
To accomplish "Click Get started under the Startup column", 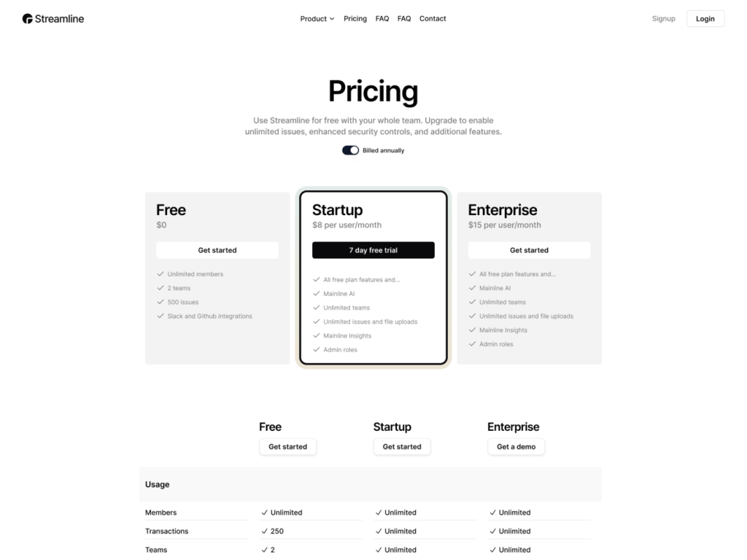I will 402,446.
